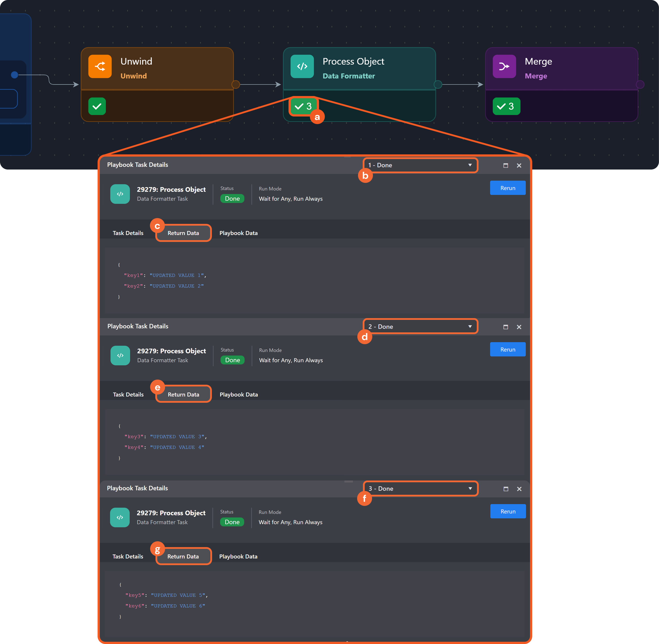Image resolution: width=659 pixels, height=644 pixels.
Task: Switch to Return Data tab in the first panel
Action: [183, 233]
